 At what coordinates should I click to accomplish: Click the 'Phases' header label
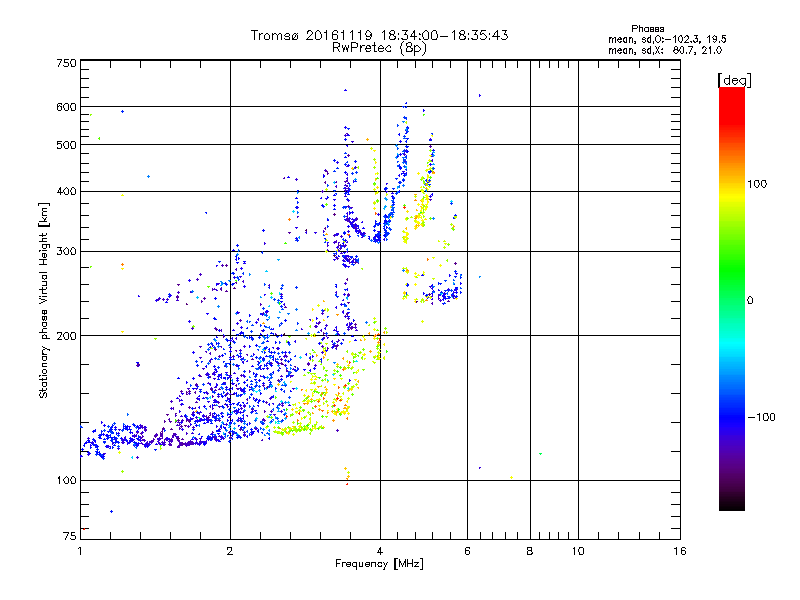point(647,29)
